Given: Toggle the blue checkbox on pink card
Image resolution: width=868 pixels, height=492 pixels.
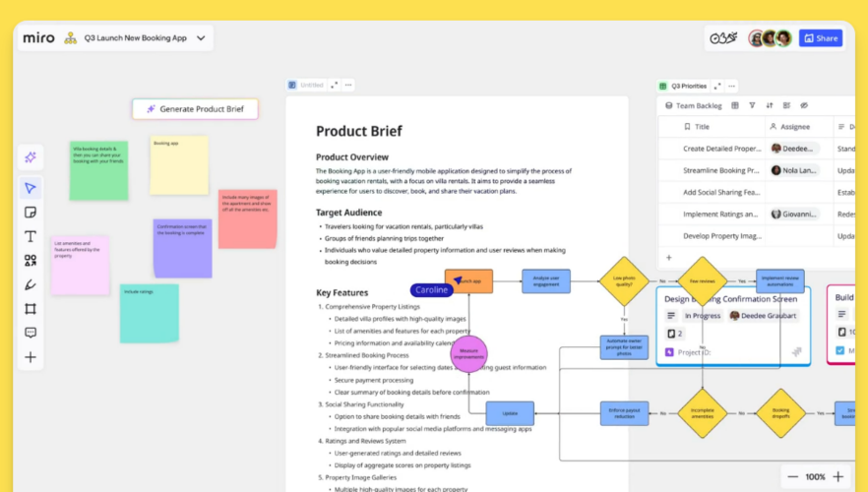Looking at the screenshot, I should click(839, 350).
